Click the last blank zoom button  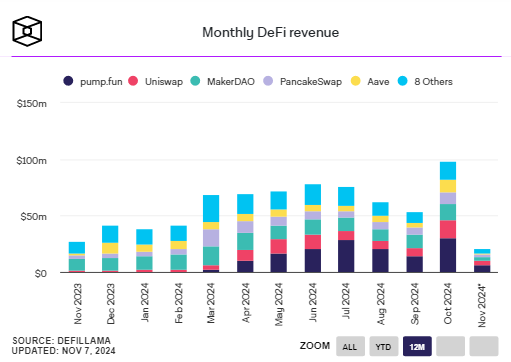(484, 346)
